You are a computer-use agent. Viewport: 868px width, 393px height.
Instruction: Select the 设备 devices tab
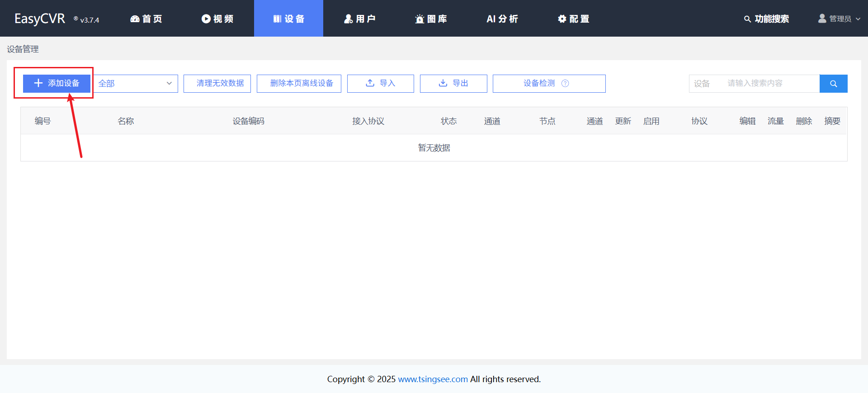point(288,19)
